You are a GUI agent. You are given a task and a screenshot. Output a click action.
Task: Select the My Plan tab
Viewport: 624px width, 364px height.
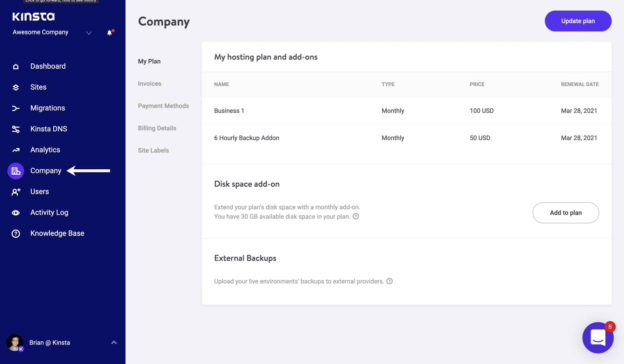[x=149, y=61]
